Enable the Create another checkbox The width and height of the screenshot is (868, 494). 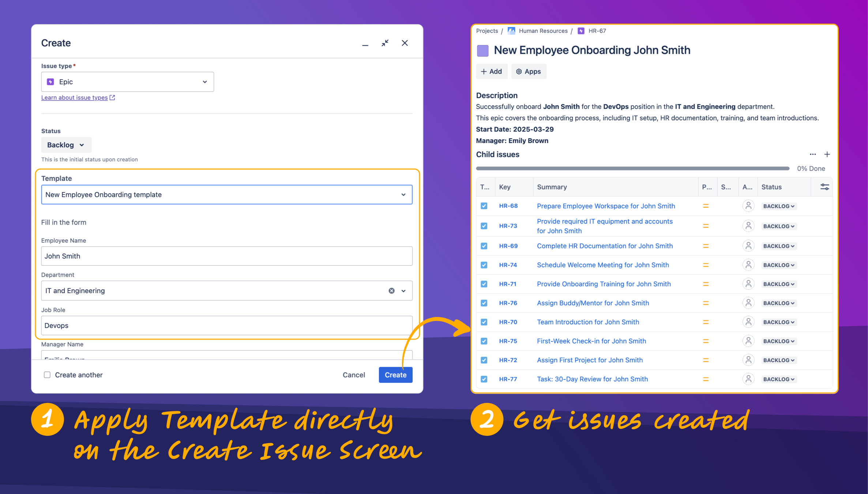tap(47, 375)
